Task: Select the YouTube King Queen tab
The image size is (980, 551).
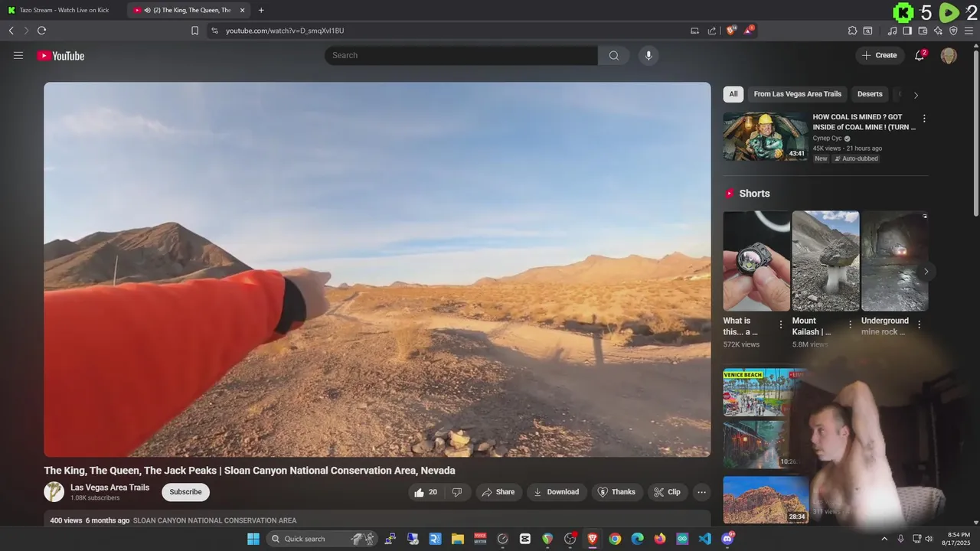Action: click(188, 10)
